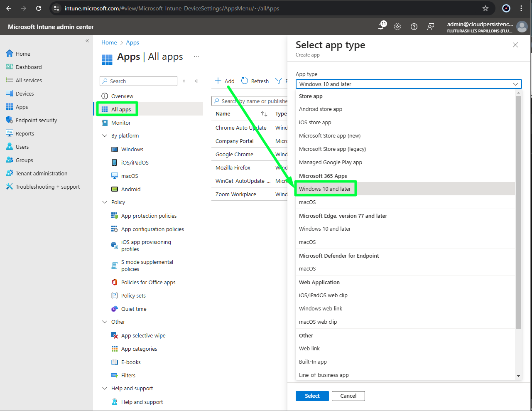Select iOS store app option
This screenshot has width=532, height=411.
(405, 123)
